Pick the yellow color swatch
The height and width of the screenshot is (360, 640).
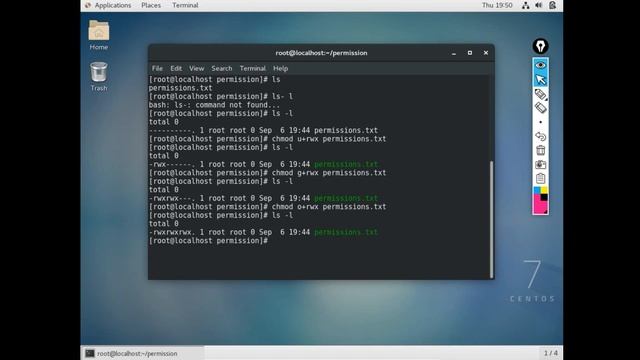point(544,191)
